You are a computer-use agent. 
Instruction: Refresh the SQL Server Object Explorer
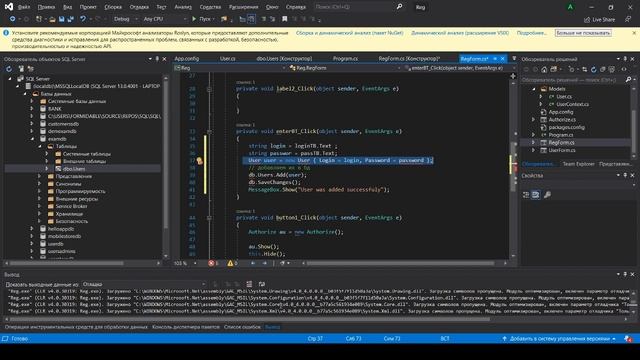[9, 69]
